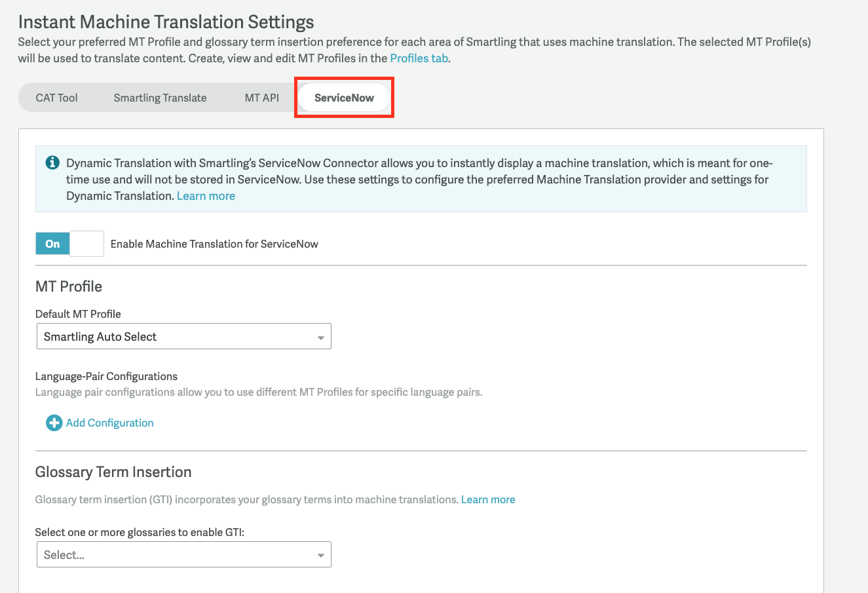
Task: Click the On side of the toggle switch
Action: coord(52,243)
